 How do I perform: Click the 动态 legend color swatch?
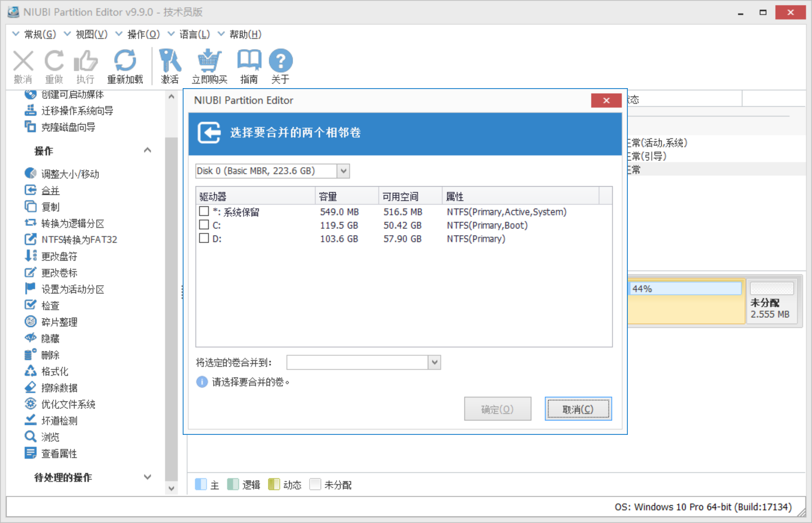point(273,484)
